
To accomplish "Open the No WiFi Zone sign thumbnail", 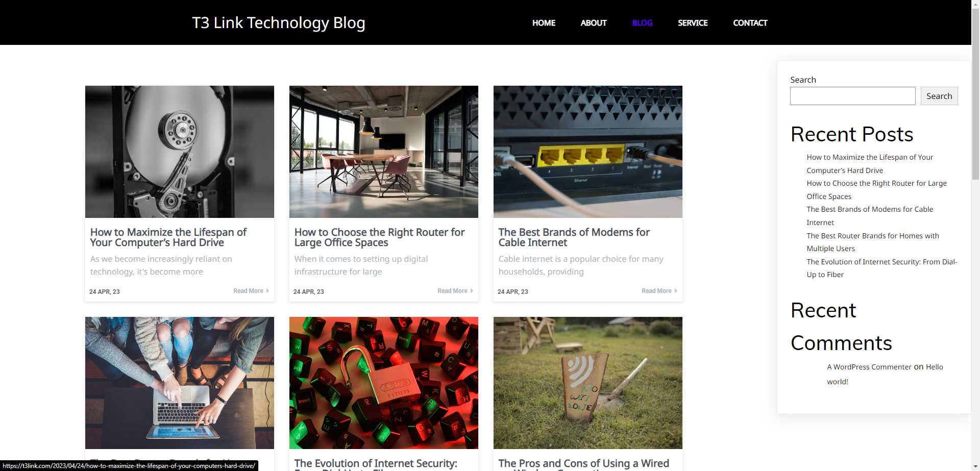I will coord(588,383).
